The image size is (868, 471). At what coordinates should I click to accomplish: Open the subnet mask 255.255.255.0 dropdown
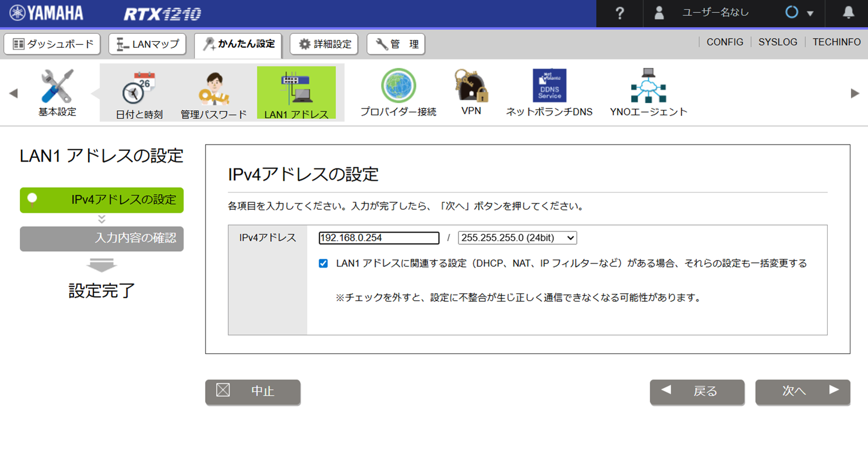pyautogui.click(x=516, y=237)
